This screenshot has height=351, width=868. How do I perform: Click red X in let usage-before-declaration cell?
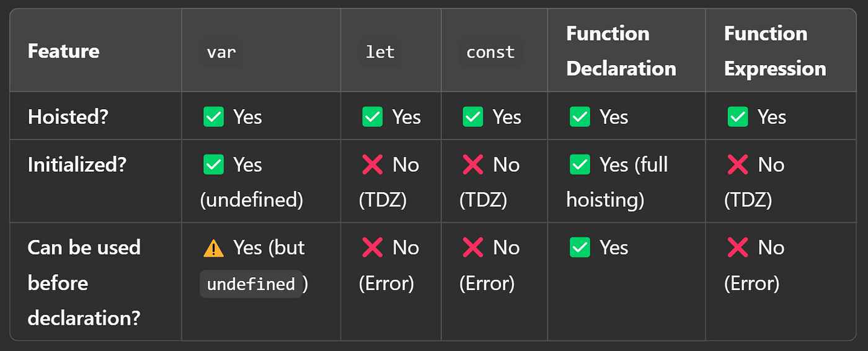(x=372, y=248)
